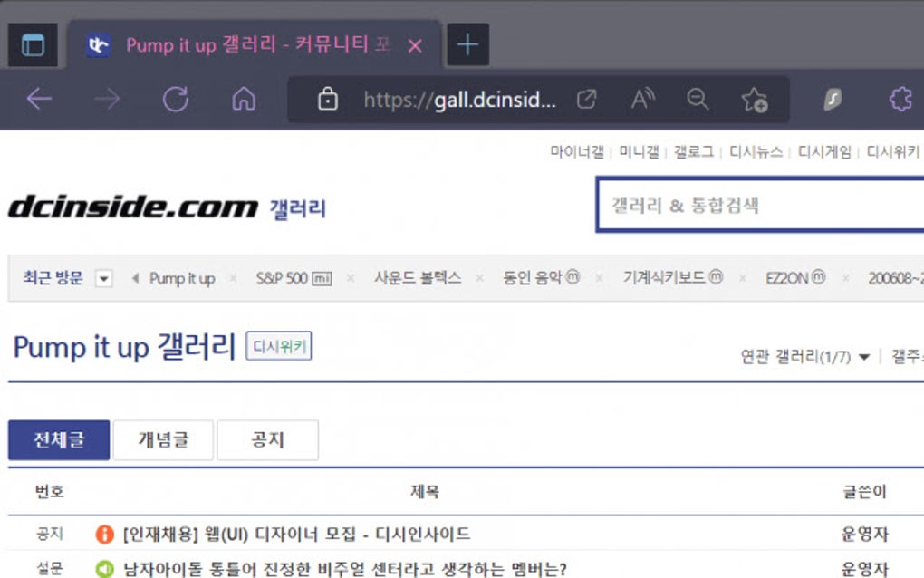Screen dimensions: 924x578
Task: Click the orange notice icon on 인재채용 post
Action: [104, 534]
